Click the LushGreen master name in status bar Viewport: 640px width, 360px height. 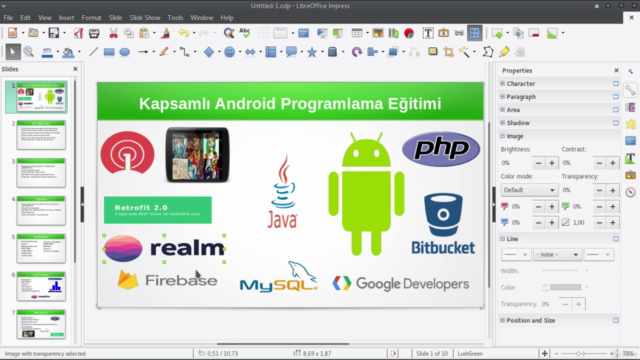[x=470, y=353]
